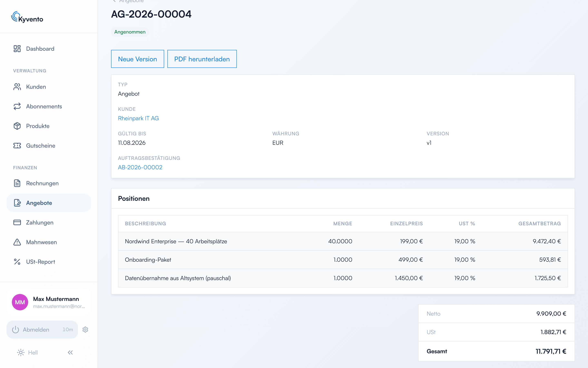Click the valid-until date 11.08.2026
This screenshot has height=368, width=588.
pyautogui.click(x=132, y=143)
